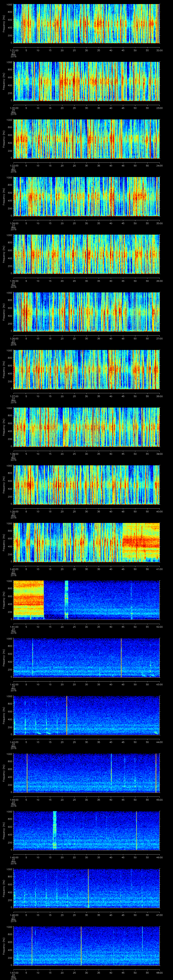Click the vertical line near 50 s in the 1:45:00 panel
The height and width of the screenshot is (980, 173).
coord(137,831)
